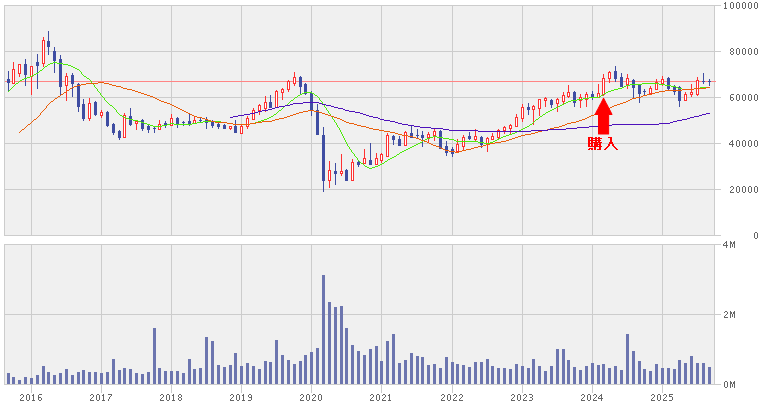761x402 pixels.
Task: Select the 2022 year label
Action: [452, 398]
